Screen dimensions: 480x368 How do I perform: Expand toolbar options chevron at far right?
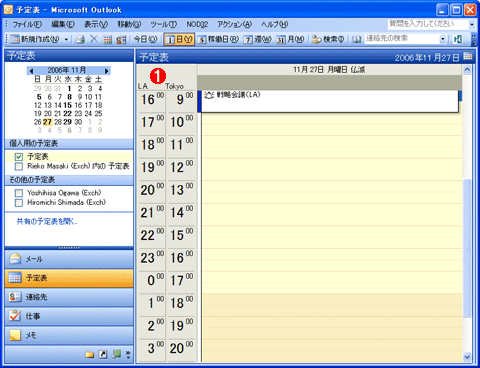tap(474, 39)
